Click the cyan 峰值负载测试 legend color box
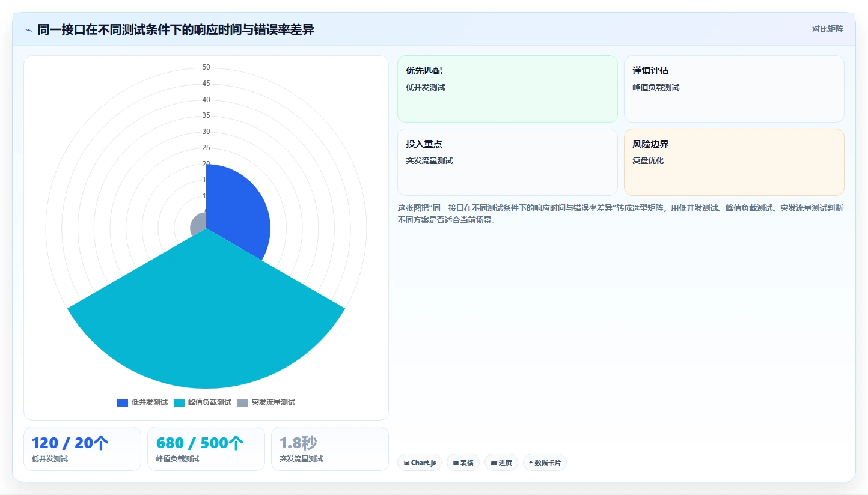Image resolution: width=868 pixels, height=495 pixels. [179, 402]
